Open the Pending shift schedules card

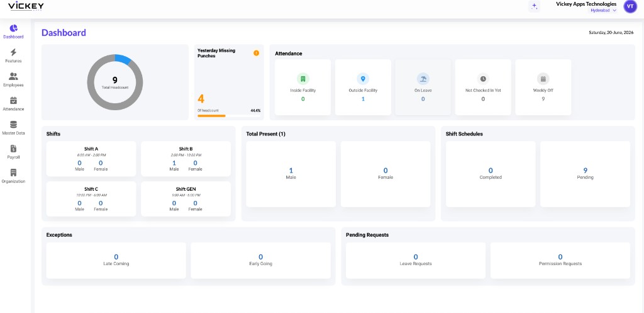tap(585, 174)
